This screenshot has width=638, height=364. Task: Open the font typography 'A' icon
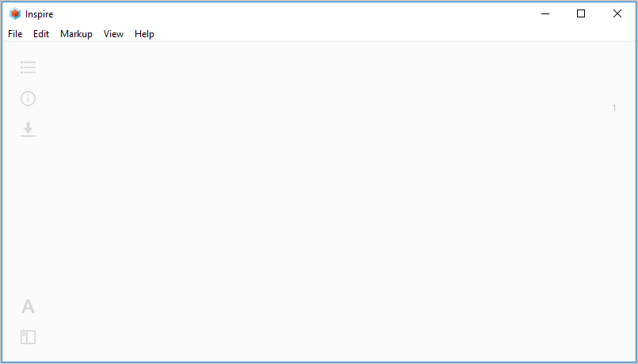[28, 306]
